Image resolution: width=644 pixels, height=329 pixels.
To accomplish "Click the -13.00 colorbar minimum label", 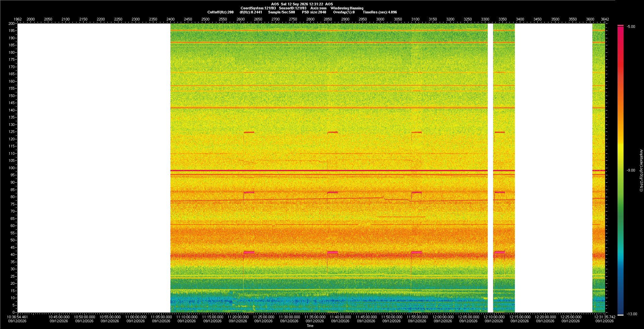I will (632, 314).
